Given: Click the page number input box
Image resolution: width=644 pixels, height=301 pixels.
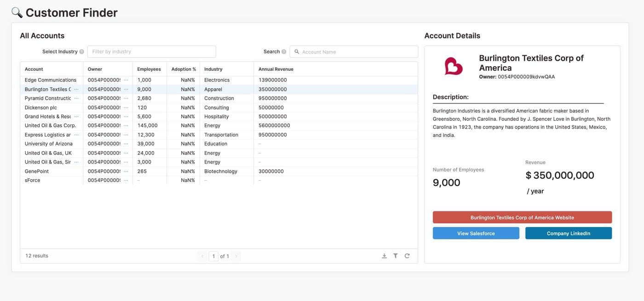Looking at the screenshot, I should point(213,256).
